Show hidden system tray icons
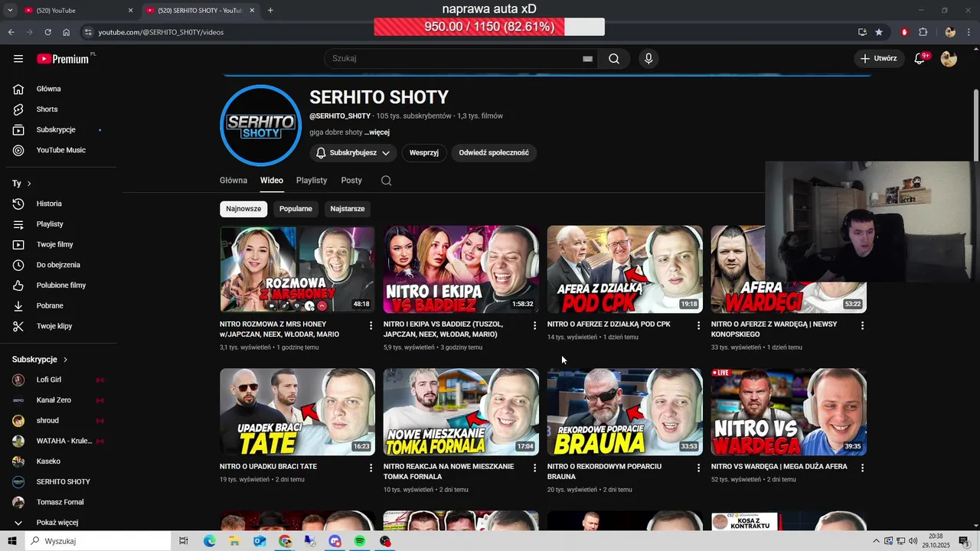Viewport: 980px width, 551px height. (876, 541)
